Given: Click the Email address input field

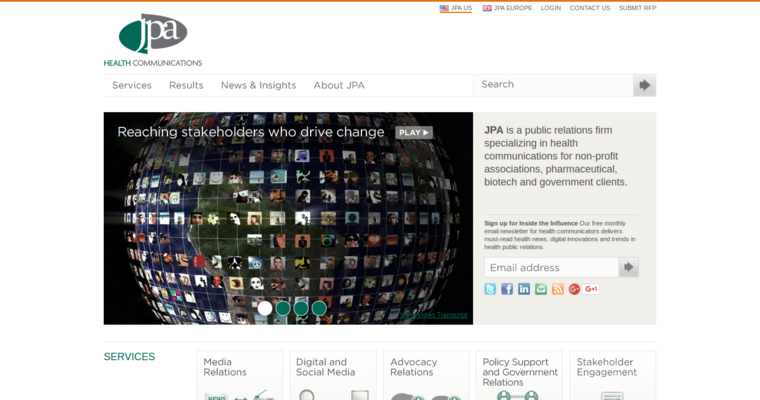Looking at the screenshot, I should [x=552, y=267].
